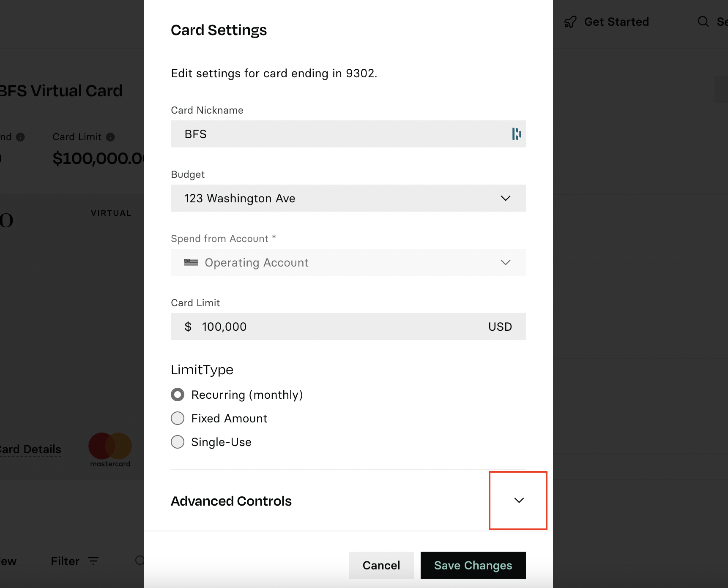Select the Single-Use limit type
Screen dimensions: 728x588
click(178, 442)
